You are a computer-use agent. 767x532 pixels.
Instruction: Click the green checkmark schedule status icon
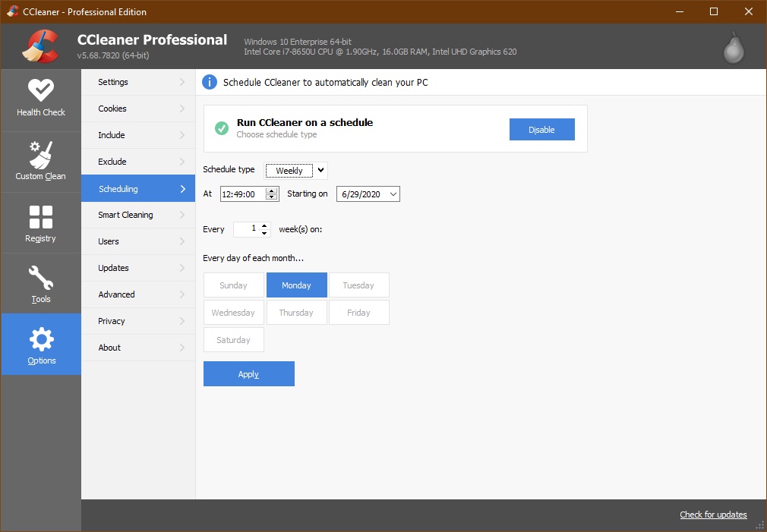point(221,129)
